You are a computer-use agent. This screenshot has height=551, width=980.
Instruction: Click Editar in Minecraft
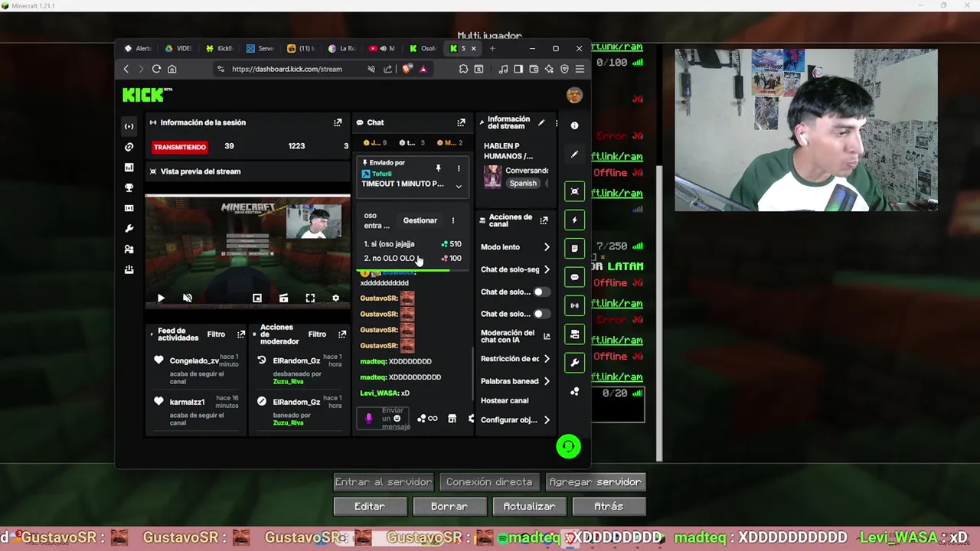pyautogui.click(x=370, y=507)
